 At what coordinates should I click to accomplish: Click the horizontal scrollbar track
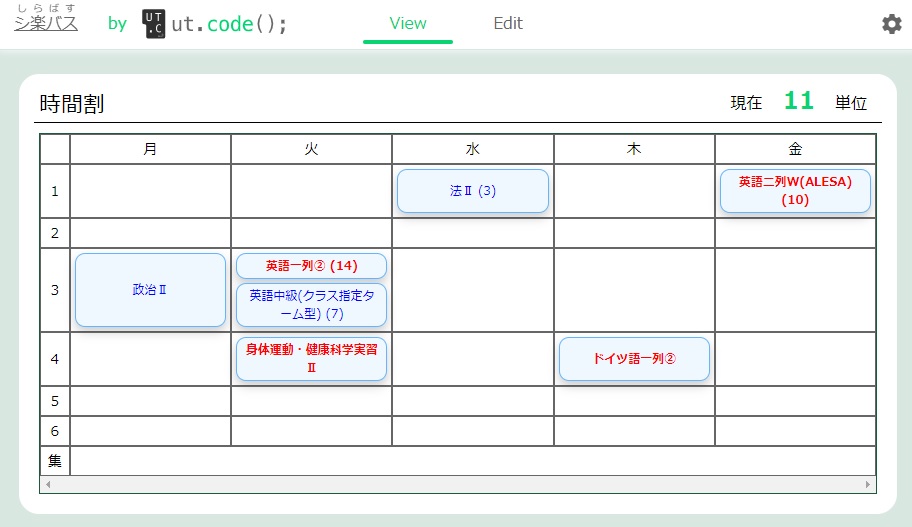click(457, 484)
